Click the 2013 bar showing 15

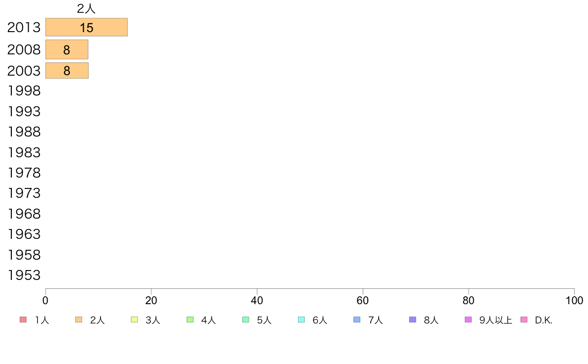coord(87,27)
